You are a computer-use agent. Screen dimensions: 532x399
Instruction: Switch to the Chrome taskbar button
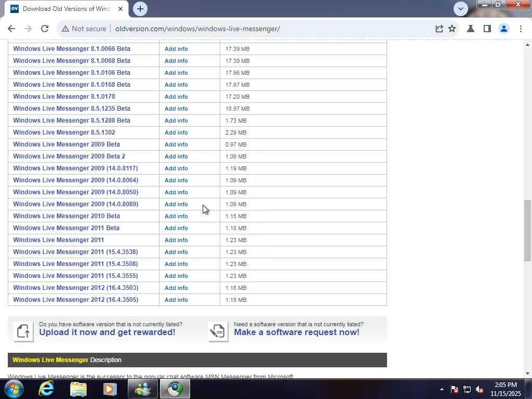[175, 389]
